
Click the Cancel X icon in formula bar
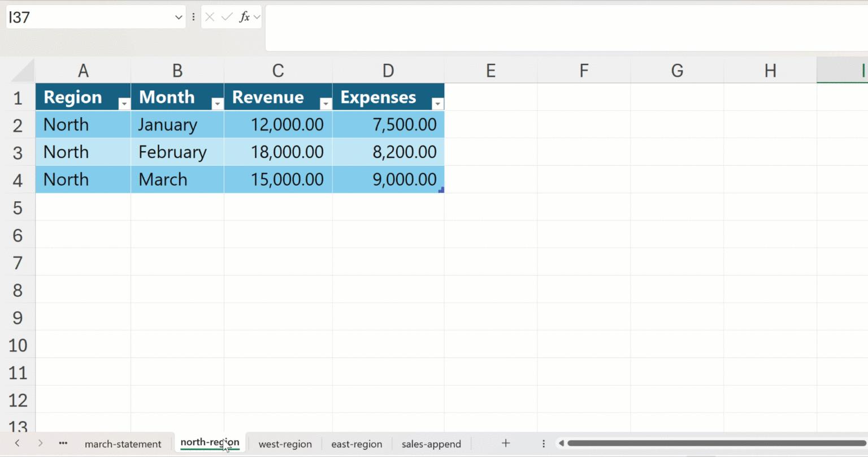[210, 17]
